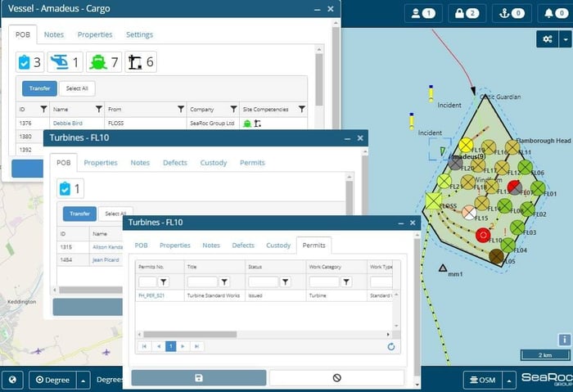Minimize the front Turbines FL10 window
The image size is (573, 392).
tap(401, 223)
